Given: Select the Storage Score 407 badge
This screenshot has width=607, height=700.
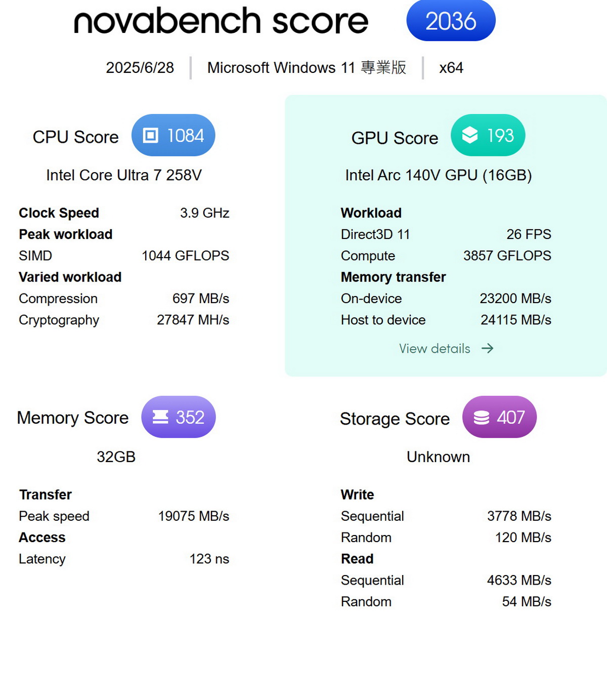Looking at the screenshot, I should pos(500,417).
